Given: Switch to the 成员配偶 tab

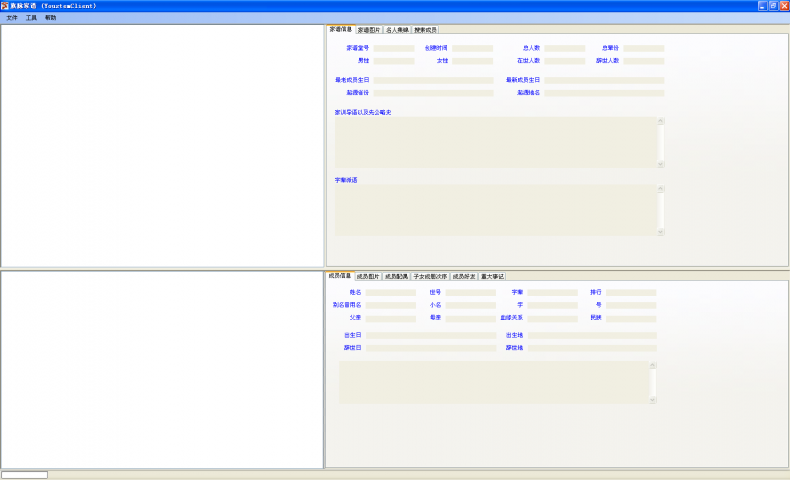Looking at the screenshot, I should (396, 276).
